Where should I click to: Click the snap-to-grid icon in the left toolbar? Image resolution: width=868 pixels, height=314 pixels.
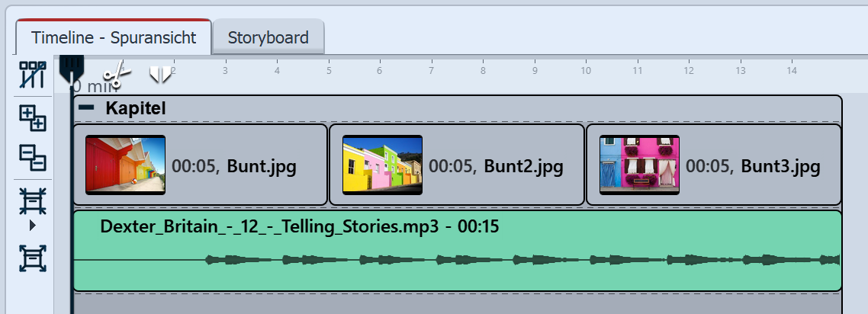click(33, 75)
